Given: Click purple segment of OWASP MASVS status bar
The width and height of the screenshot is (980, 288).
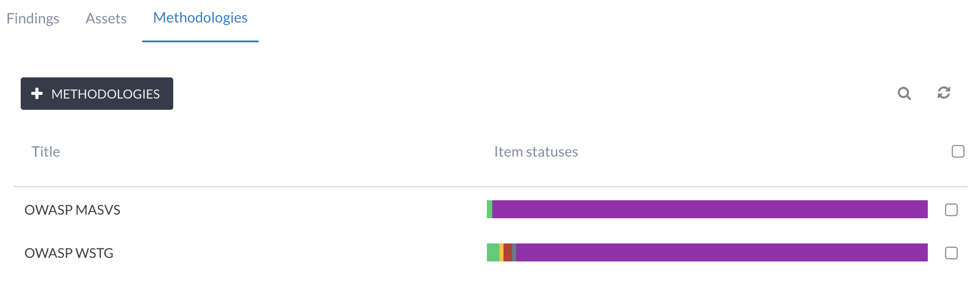Looking at the screenshot, I should pyautogui.click(x=710, y=209).
